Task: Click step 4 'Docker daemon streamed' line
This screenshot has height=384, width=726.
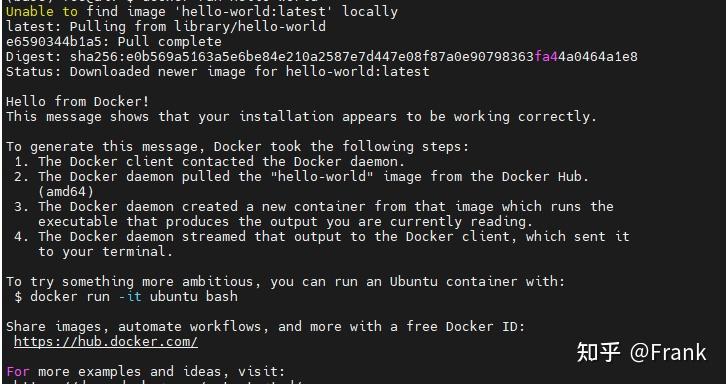Action: tap(322, 237)
